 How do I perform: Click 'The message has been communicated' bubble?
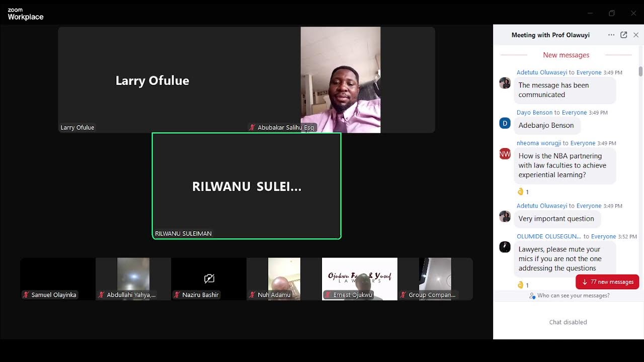point(565,90)
